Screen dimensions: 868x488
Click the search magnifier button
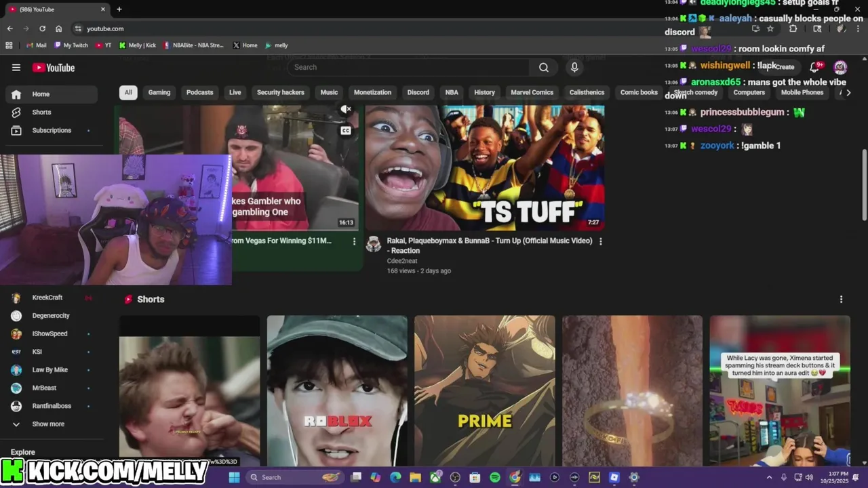pos(544,67)
